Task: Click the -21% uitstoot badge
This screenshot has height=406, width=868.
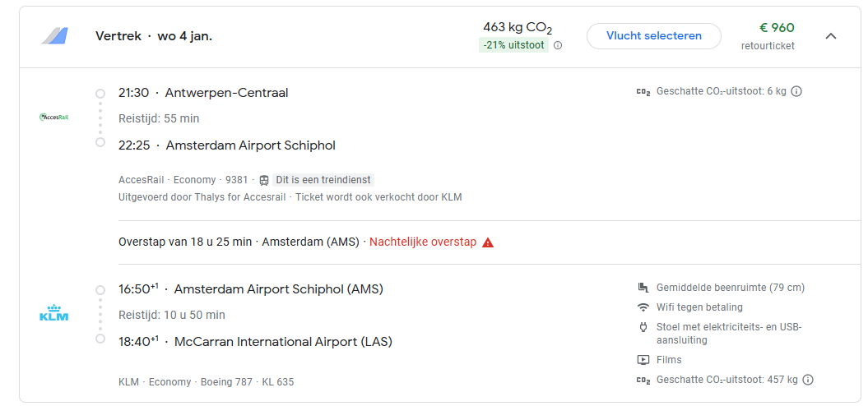Action: (x=514, y=45)
